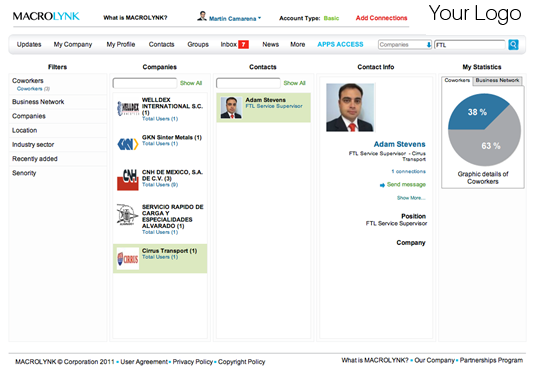The image size is (537, 374).
Task: Click FTL Service Supervisor under Adam Stevens contact
Action: (274, 106)
